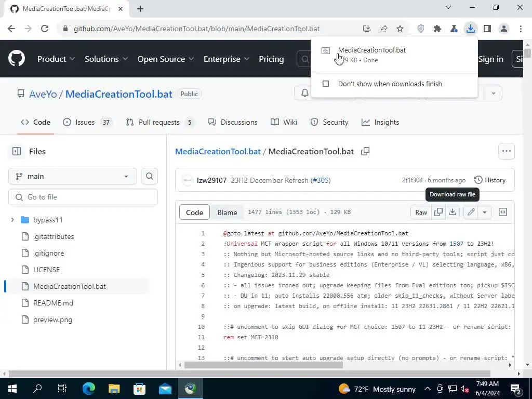Click the install app icon in address bar
Image resolution: width=532 pixels, height=399 pixels.
click(x=366, y=29)
